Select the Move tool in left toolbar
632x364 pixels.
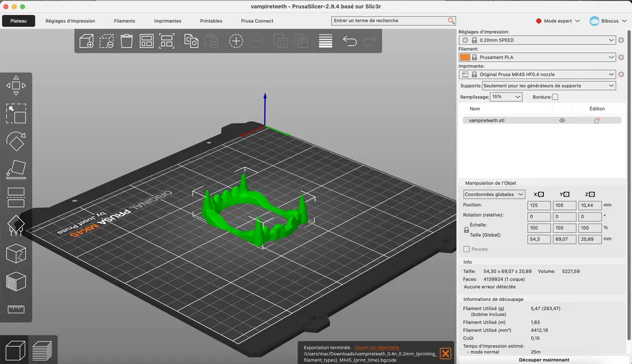(x=16, y=85)
